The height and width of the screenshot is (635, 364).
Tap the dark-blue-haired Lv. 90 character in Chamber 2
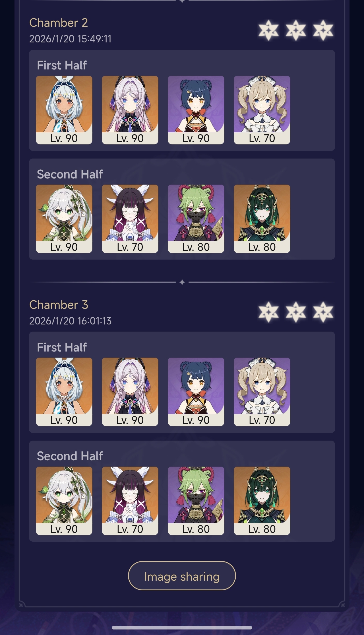(x=196, y=110)
